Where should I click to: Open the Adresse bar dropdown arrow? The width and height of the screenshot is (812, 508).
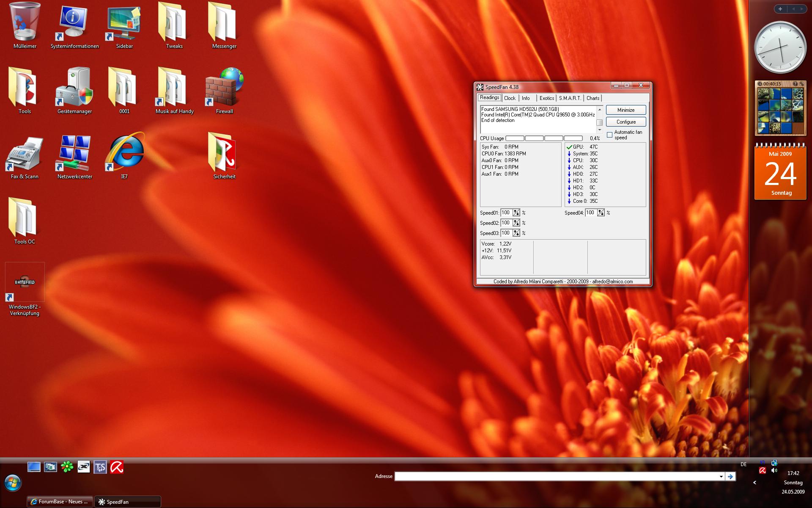click(721, 477)
